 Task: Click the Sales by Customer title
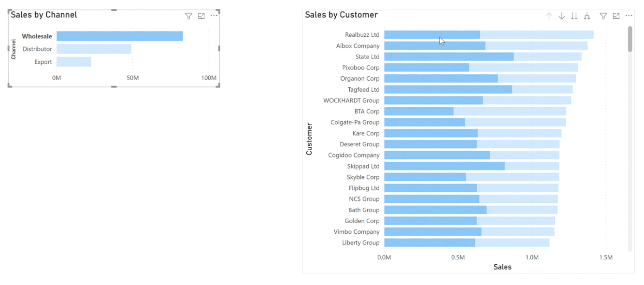341,15
